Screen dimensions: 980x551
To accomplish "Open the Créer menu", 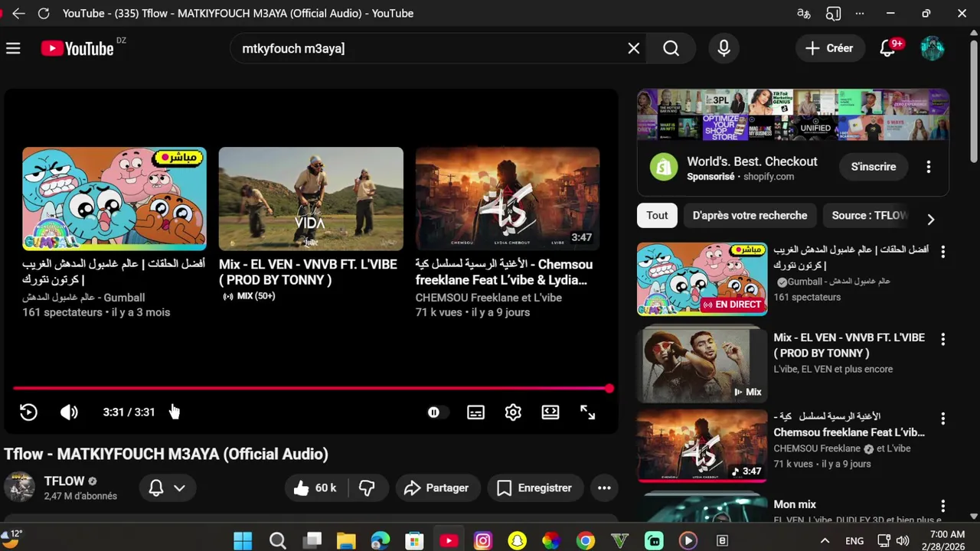I will pyautogui.click(x=829, y=48).
